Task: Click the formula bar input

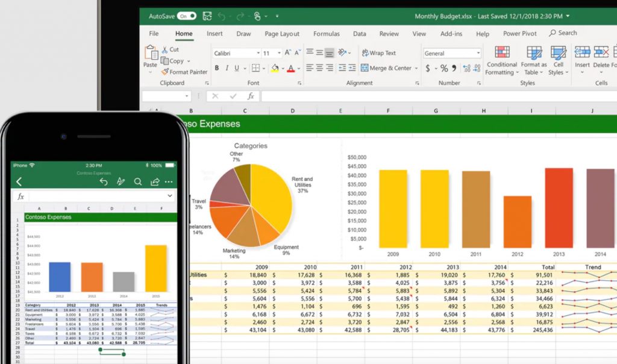Action: [x=439, y=96]
